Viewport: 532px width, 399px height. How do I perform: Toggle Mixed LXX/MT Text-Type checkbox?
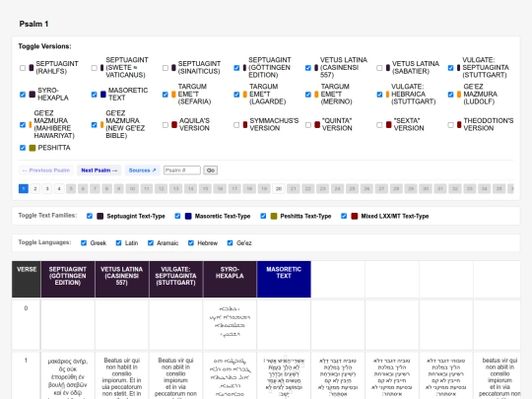click(x=344, y=216)
